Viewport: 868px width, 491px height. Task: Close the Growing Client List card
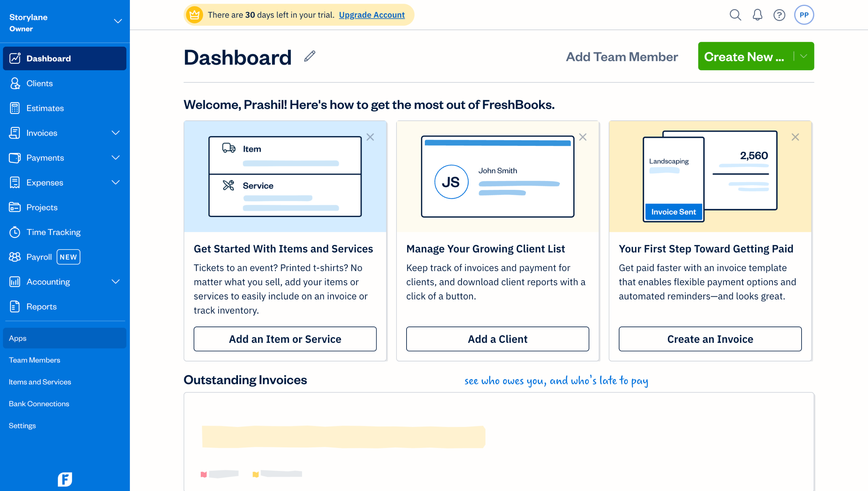pos(583,137)
